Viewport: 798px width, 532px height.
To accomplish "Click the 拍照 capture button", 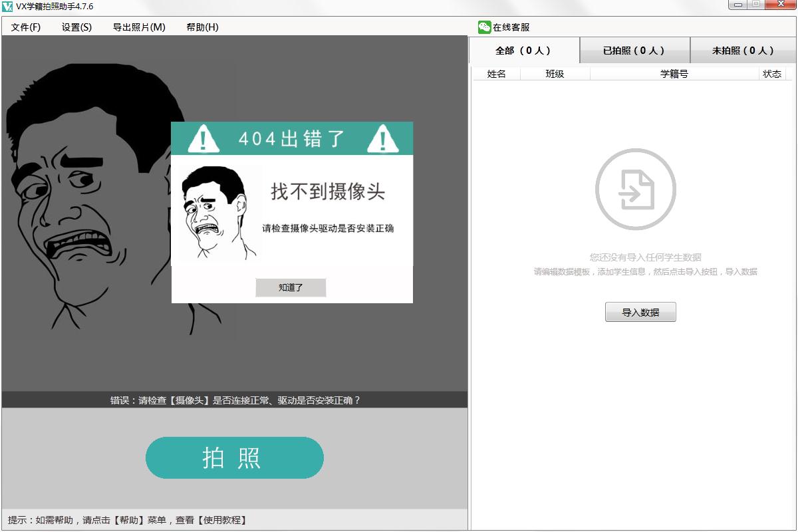I will (x=234, y=458).
